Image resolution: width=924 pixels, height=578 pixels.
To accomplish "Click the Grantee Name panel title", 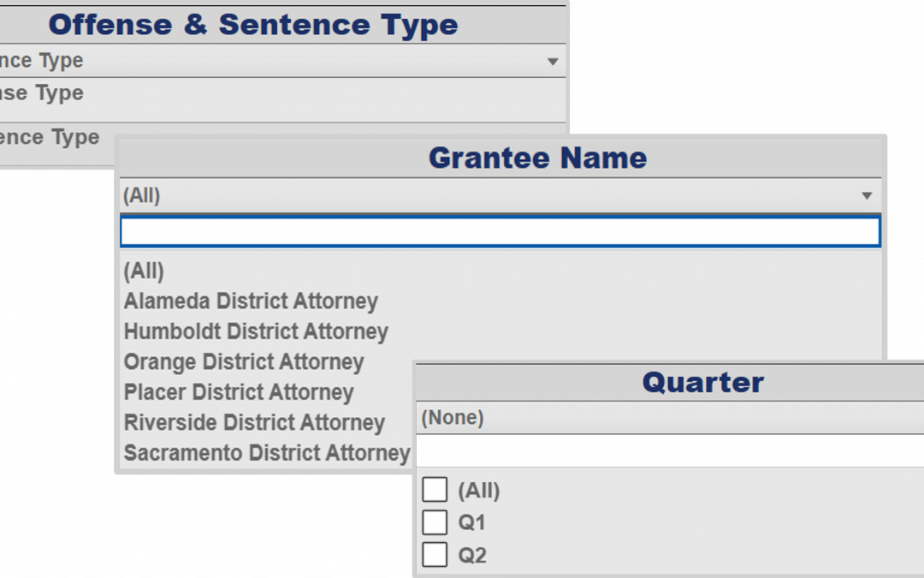I will coord(537,158).
